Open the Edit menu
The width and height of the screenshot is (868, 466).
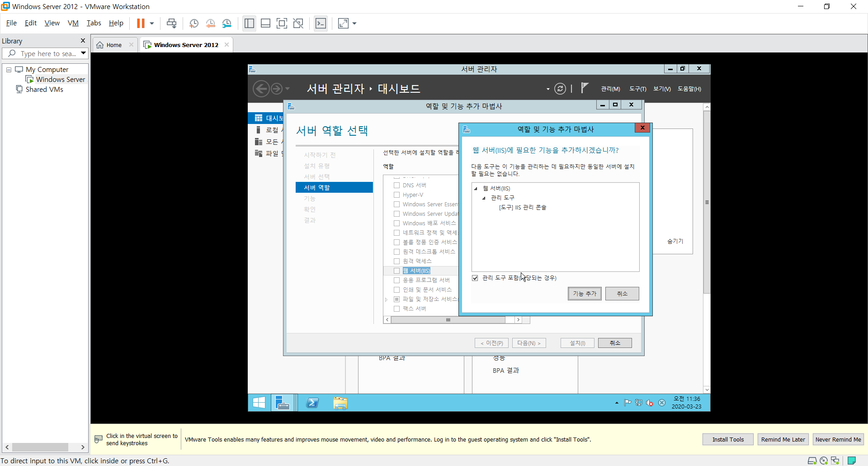pos(31,23)
